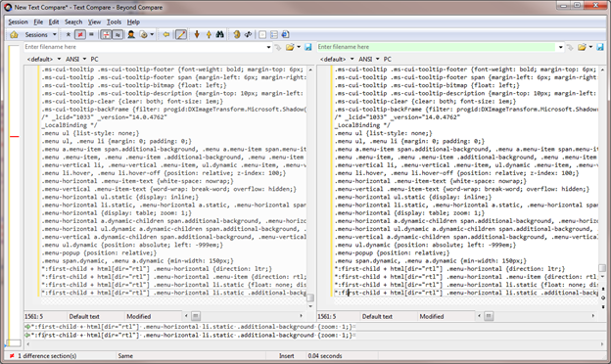The image size is (611, 364).
Task: Click bottom detail pane scroll-right arrow
Action: [602, 344]
